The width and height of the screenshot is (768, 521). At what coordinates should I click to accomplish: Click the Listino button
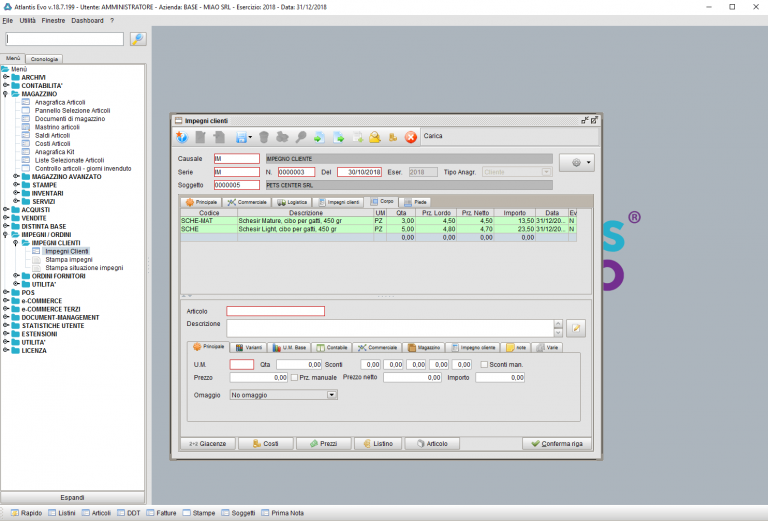(x=378, y=444)
